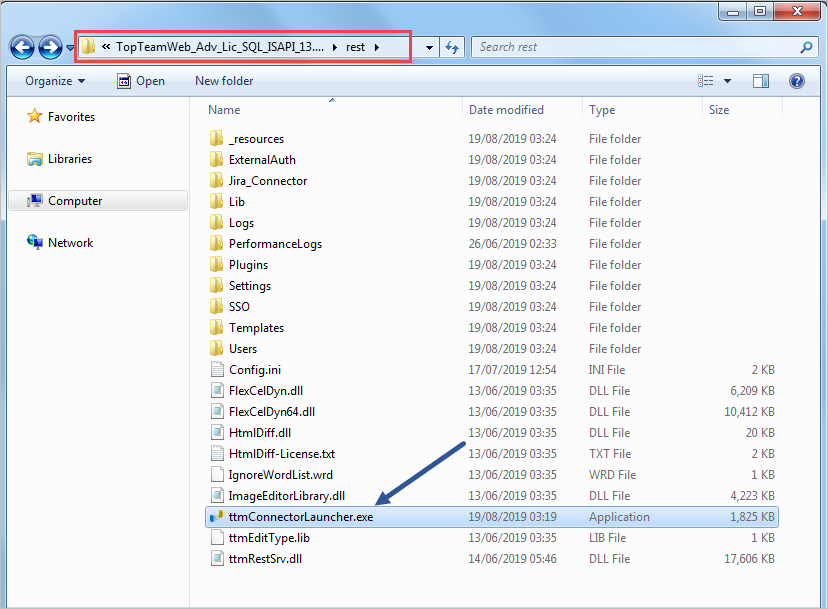Select the Config.ini file icon

[x=217, y=369]
